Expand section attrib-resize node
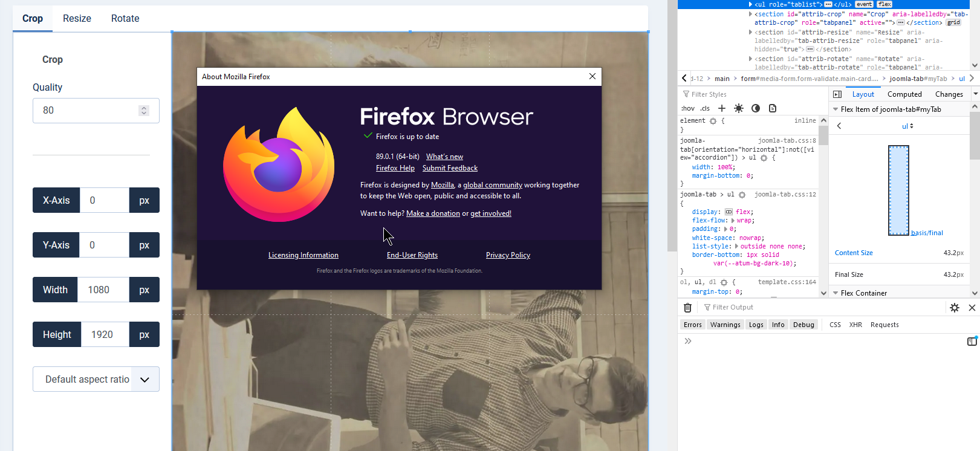This screenshot has height=451, width=980. (751, 32)
